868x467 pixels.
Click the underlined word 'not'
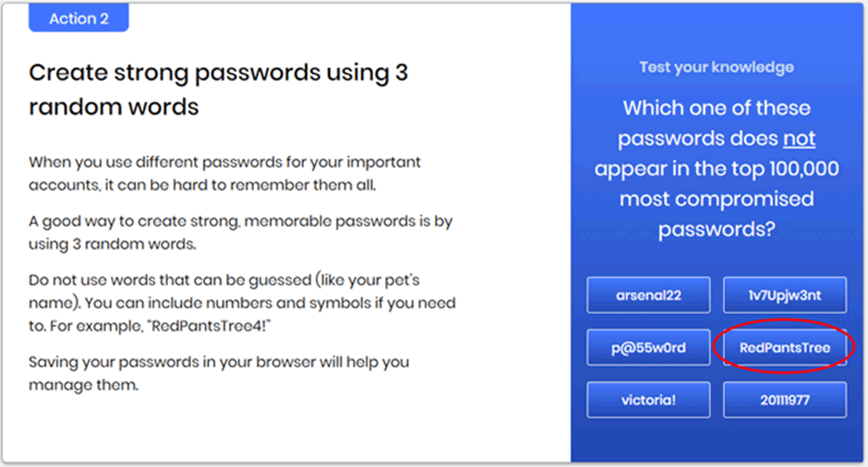coord(800,138)
